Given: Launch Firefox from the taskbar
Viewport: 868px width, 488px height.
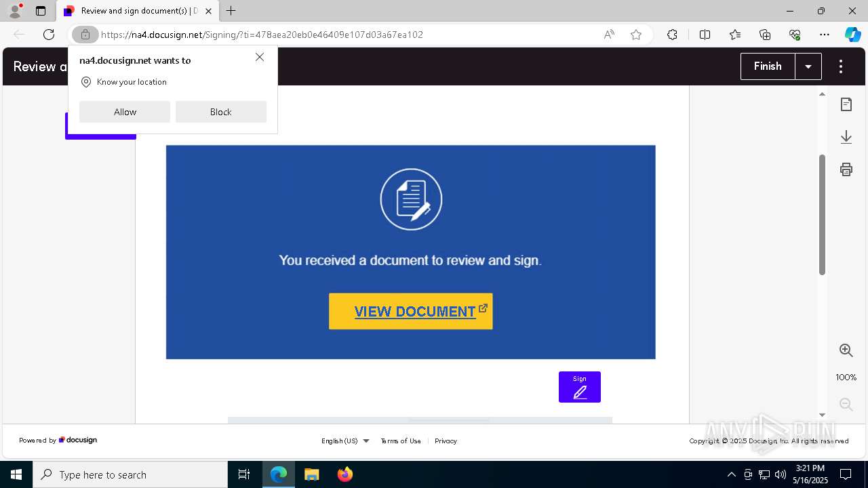Looking at the screenshot, I should pyautogui.click(x=345, y=474).
